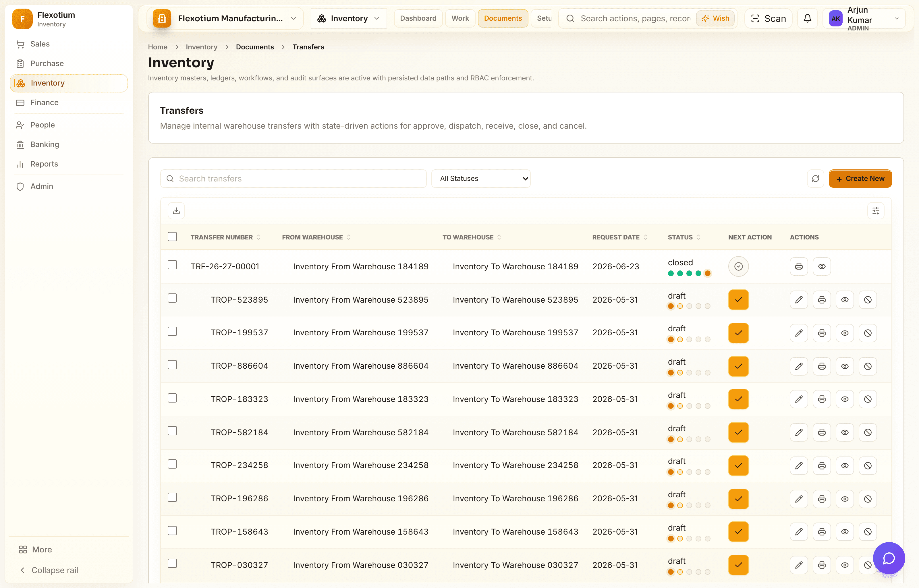Click the Create New button
919x588 pixels.
[860, 179]
